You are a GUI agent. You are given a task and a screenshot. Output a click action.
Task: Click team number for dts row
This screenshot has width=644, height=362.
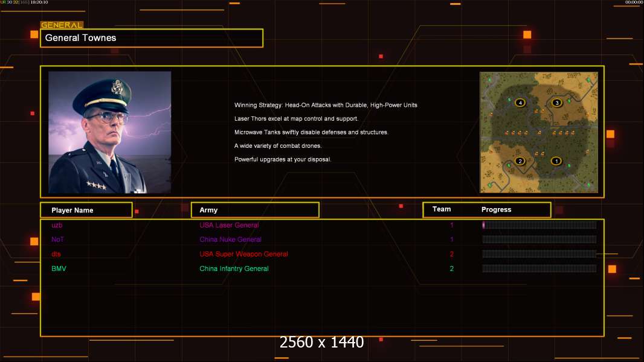coord(452,254)
